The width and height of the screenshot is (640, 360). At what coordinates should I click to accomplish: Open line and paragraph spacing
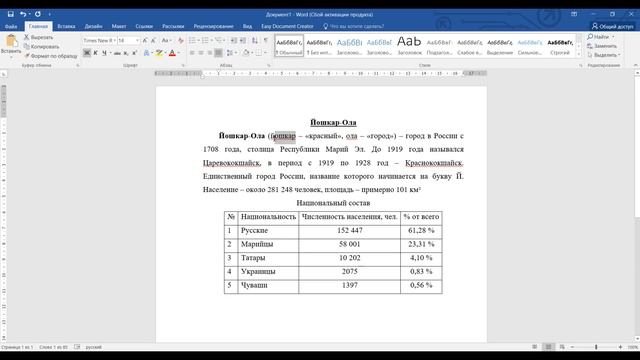[x=231, y=53]
